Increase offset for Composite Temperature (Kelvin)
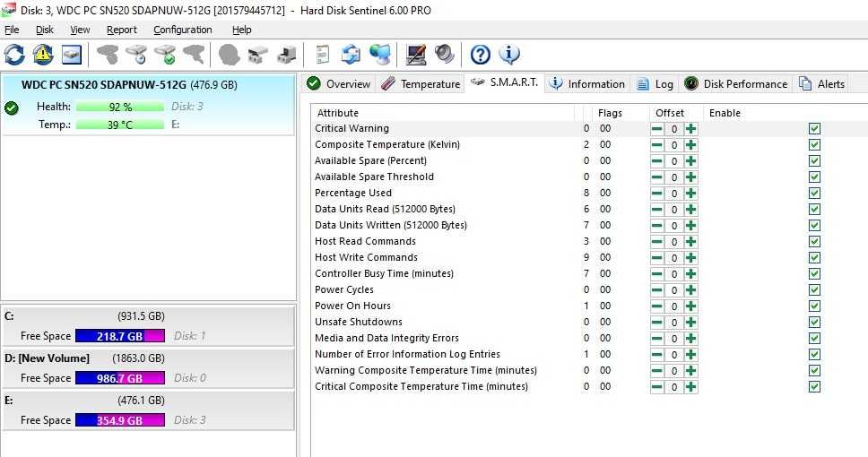 click(x=690, y=145)
